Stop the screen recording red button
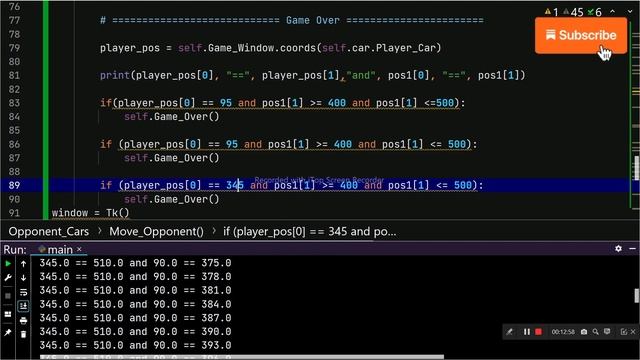The height and width of the screenshot is (360, 640). pyautogui.click(x=538, y=332)
